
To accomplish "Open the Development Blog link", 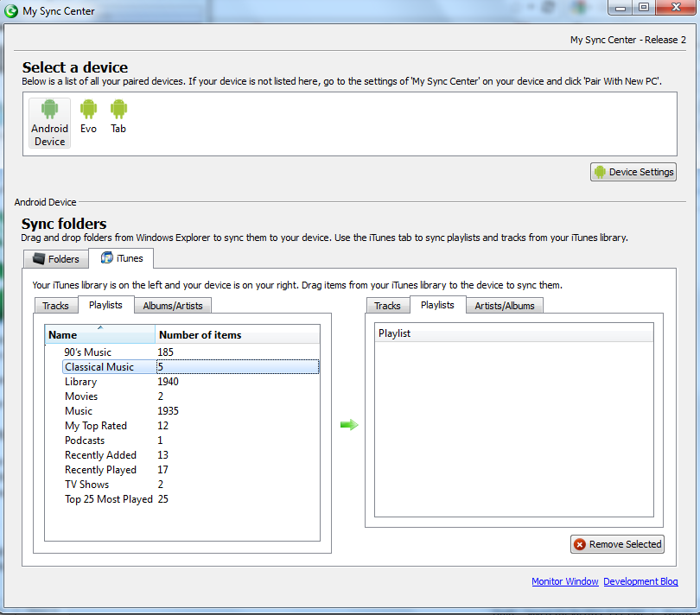I will coord(640,581).
